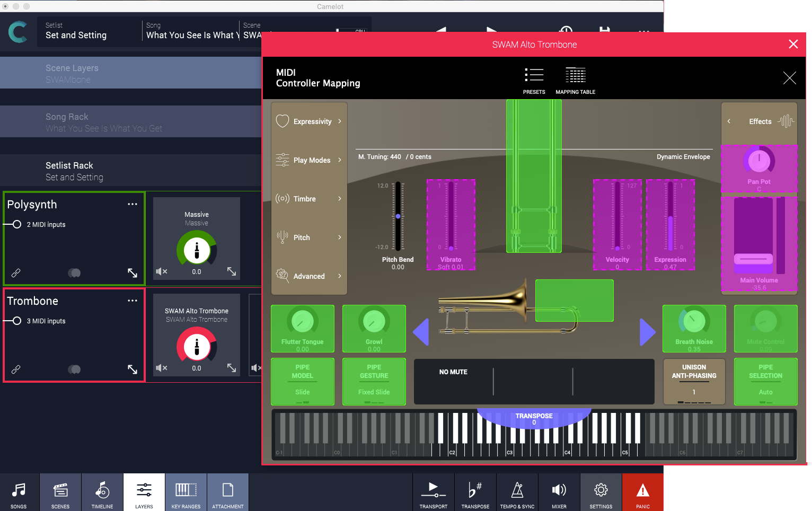The image size is (812, 511).
Task: Open the Mixer from the bottom bar
Action: pyautogui.click(x=559, y=492)
